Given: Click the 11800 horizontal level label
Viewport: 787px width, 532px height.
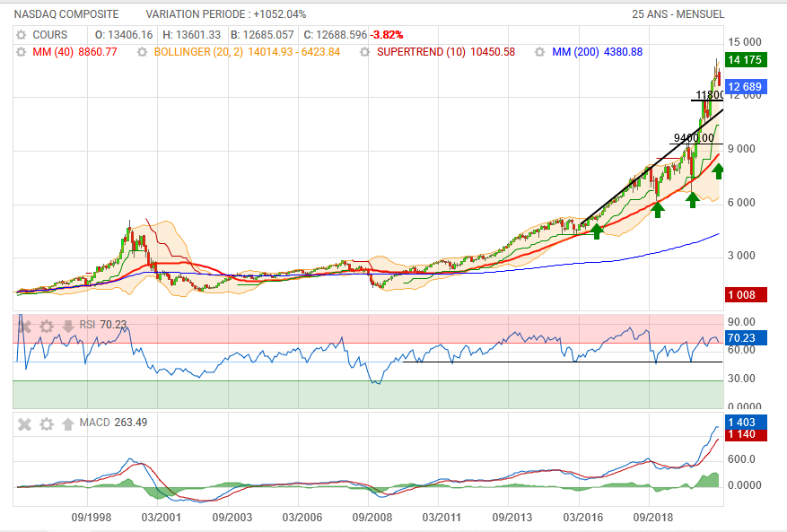Looking at the screenshot, I should coord(709,95).
